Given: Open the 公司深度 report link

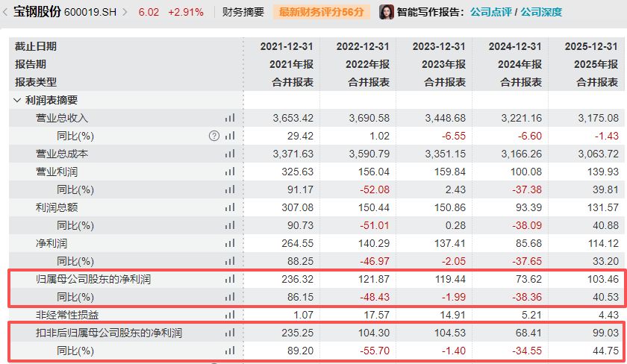Looking at the screenshot, I should (x=541, y=12).
